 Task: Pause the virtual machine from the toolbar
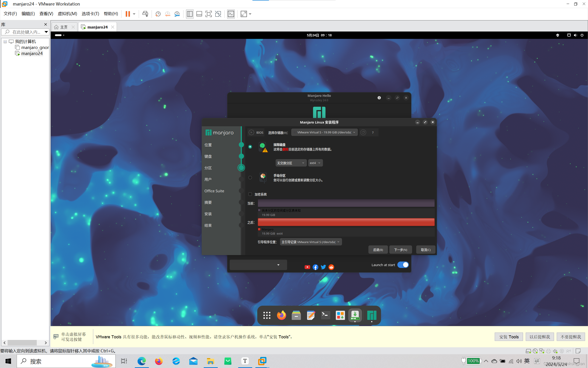(127, 14)
